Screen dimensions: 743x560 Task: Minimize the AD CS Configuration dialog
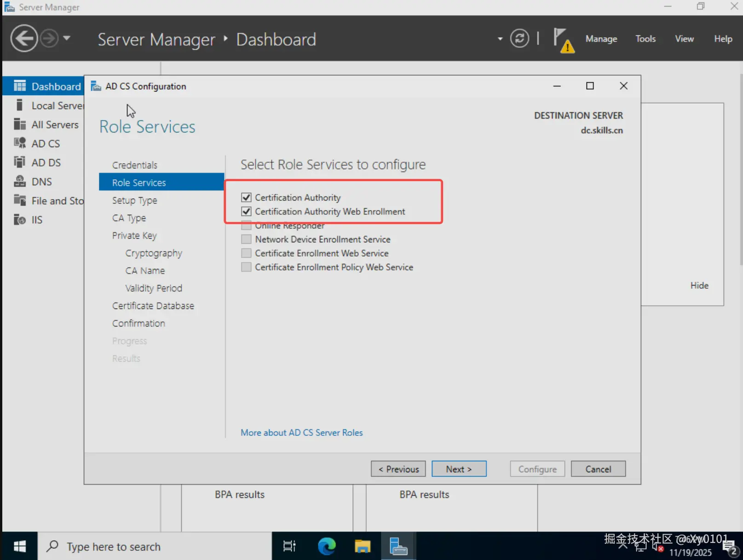click(x=557, y=86)
